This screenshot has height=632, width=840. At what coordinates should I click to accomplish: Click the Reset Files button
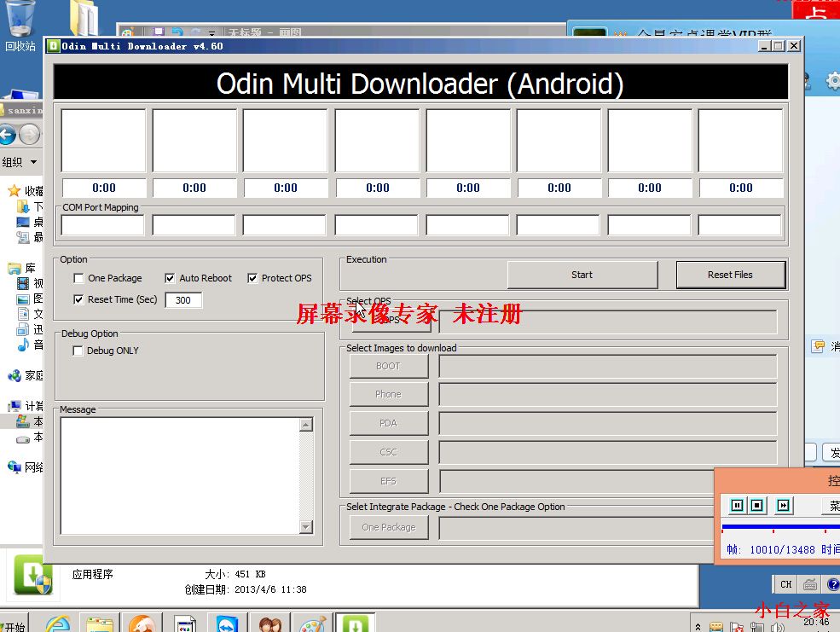[731, 275]
